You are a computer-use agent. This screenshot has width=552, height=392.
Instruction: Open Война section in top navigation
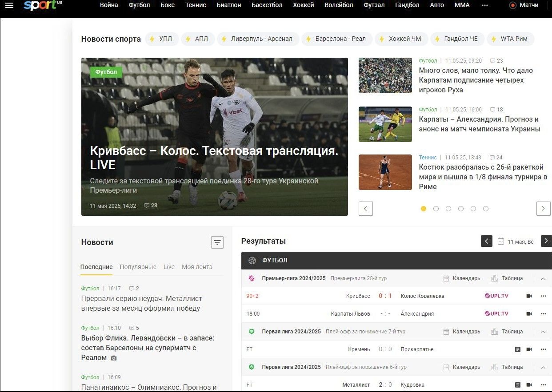(x=109, y=5)
